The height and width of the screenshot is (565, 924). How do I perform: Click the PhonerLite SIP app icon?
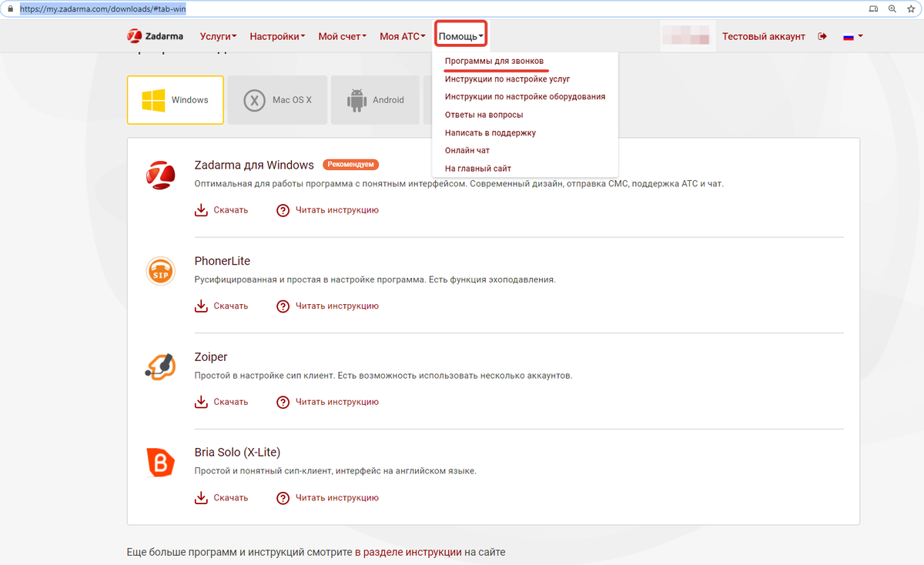161,271
